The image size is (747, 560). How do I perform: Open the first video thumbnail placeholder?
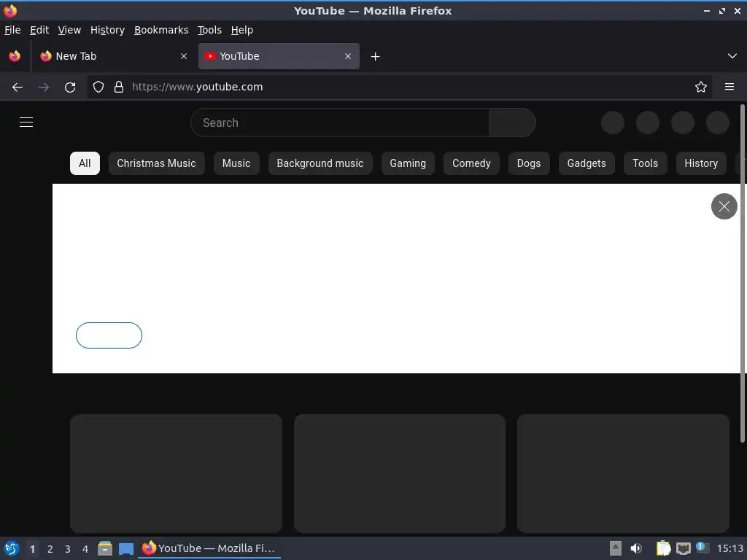click(x=177, y=473)
